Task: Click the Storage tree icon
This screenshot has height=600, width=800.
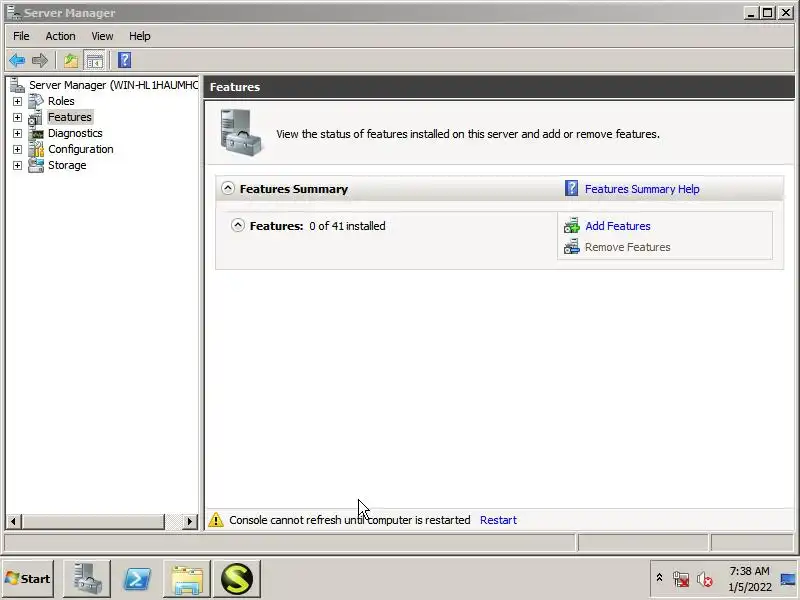Action: click(36, 165)
